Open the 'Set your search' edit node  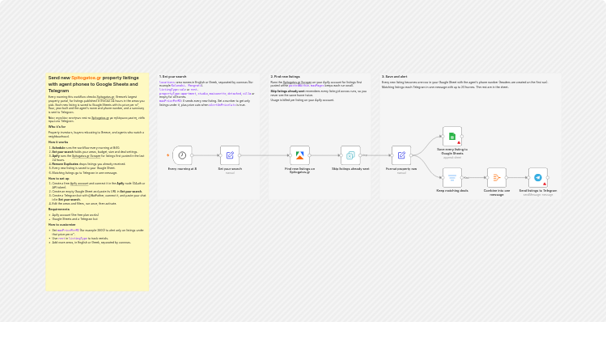pos(230,155)
